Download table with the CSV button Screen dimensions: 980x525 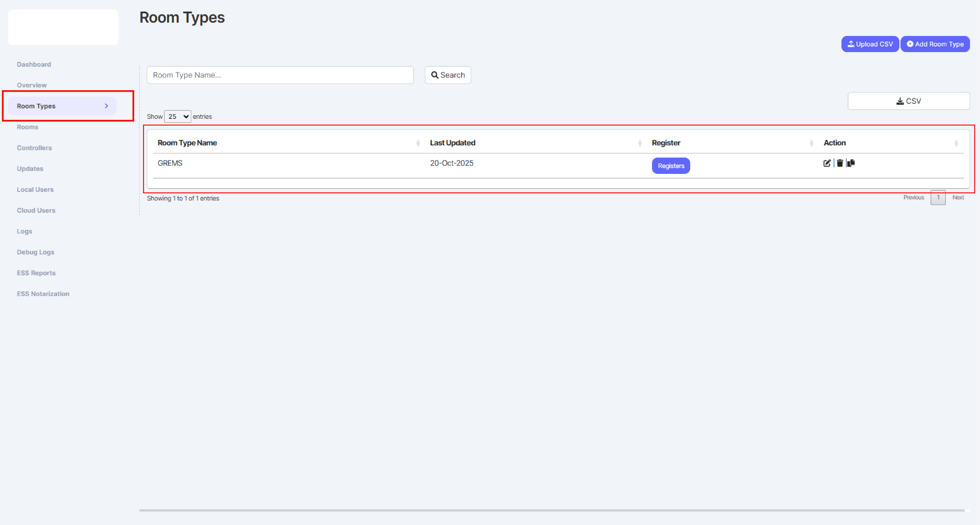click(908, 101)
